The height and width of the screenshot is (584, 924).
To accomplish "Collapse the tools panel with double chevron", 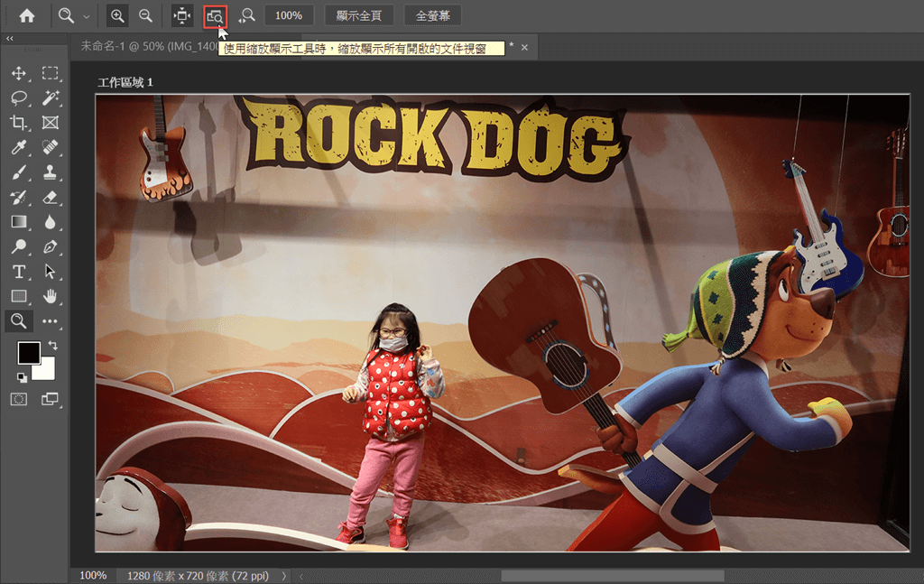I will [9, 38].
